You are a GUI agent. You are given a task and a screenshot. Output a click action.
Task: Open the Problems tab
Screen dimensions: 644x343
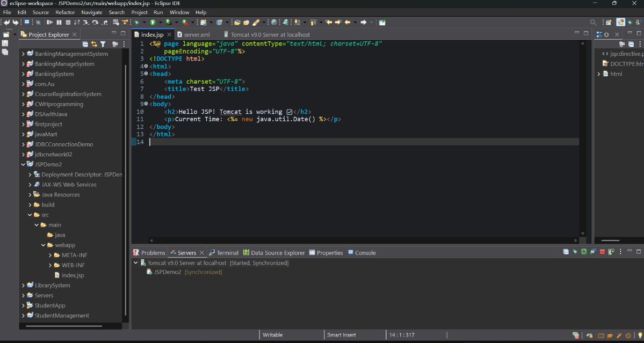click(149, 253)
